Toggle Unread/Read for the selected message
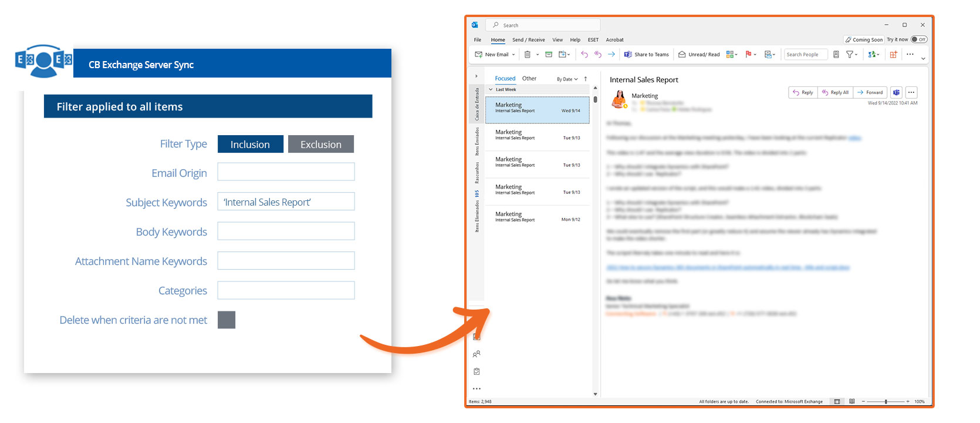 pyautogui.click(x=698, y=55)
